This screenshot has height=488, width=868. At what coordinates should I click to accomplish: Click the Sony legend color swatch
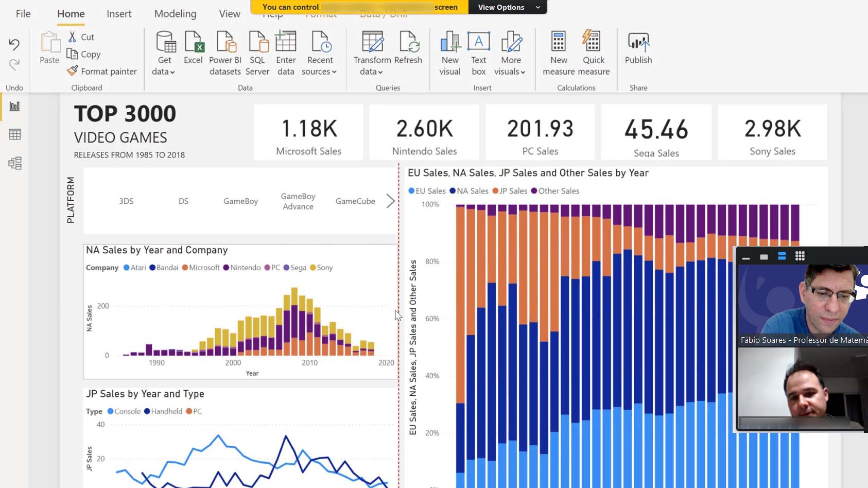313,268
